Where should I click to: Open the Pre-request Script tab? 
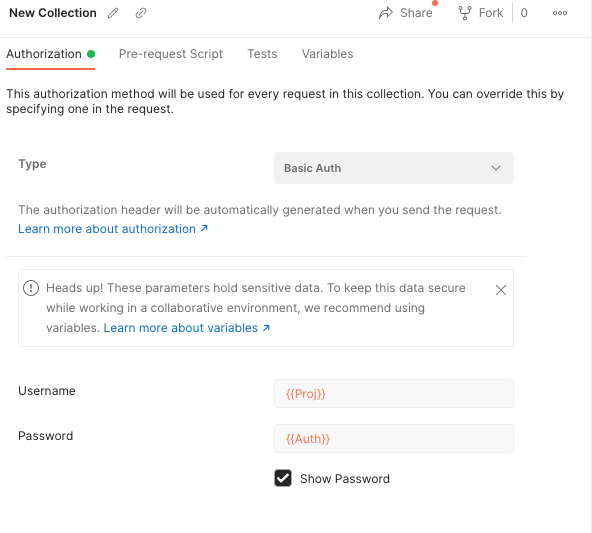click(171, 54)
